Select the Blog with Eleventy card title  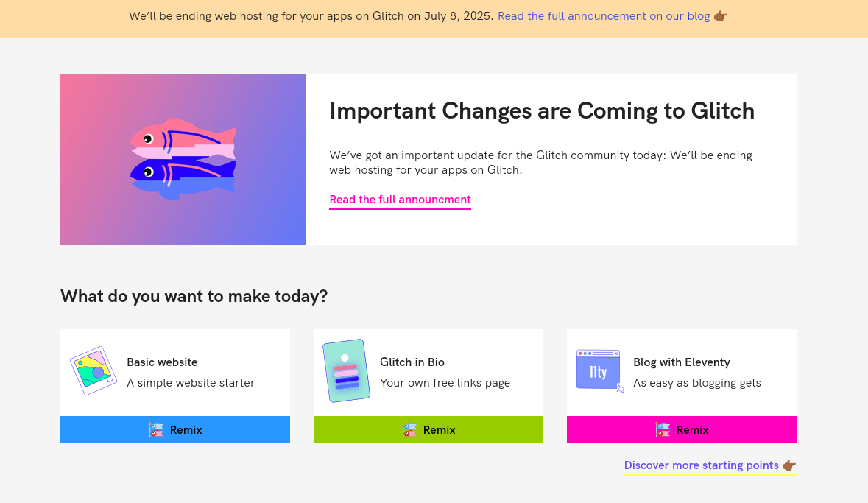pyautogui.click(x=682, y=362)
